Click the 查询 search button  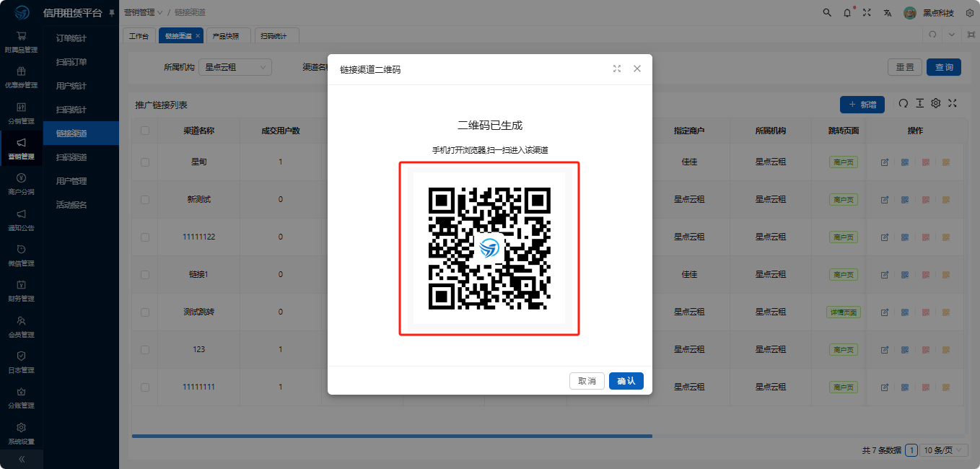click(x=944, y=67)
